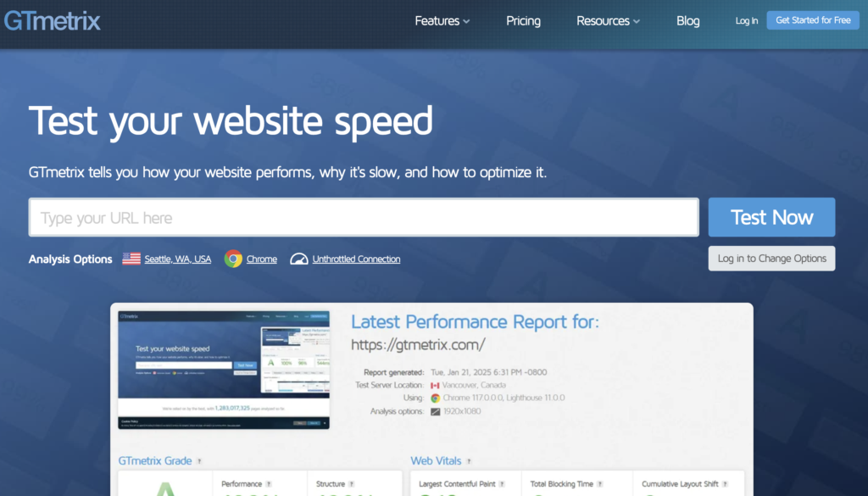
Task: Click the 'Analysis Options' label
Action: (70, 259)
